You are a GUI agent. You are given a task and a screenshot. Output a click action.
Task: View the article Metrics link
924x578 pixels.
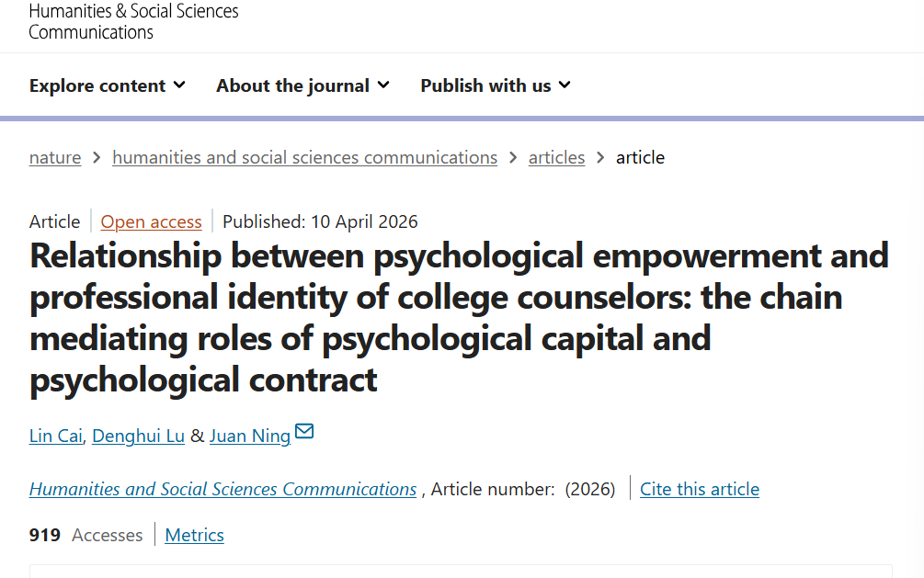tap(195, 535)
